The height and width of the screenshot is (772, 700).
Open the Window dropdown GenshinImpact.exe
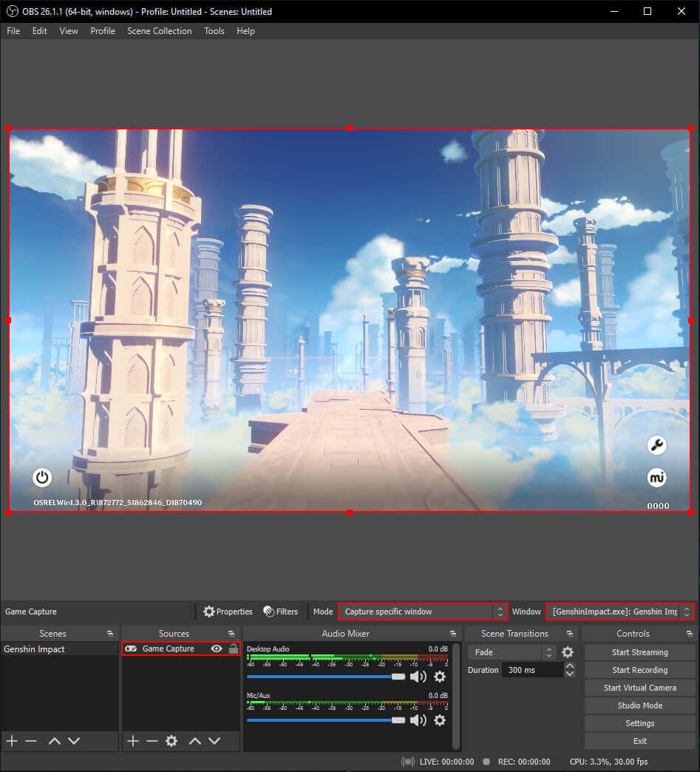(x=619, y=612)
